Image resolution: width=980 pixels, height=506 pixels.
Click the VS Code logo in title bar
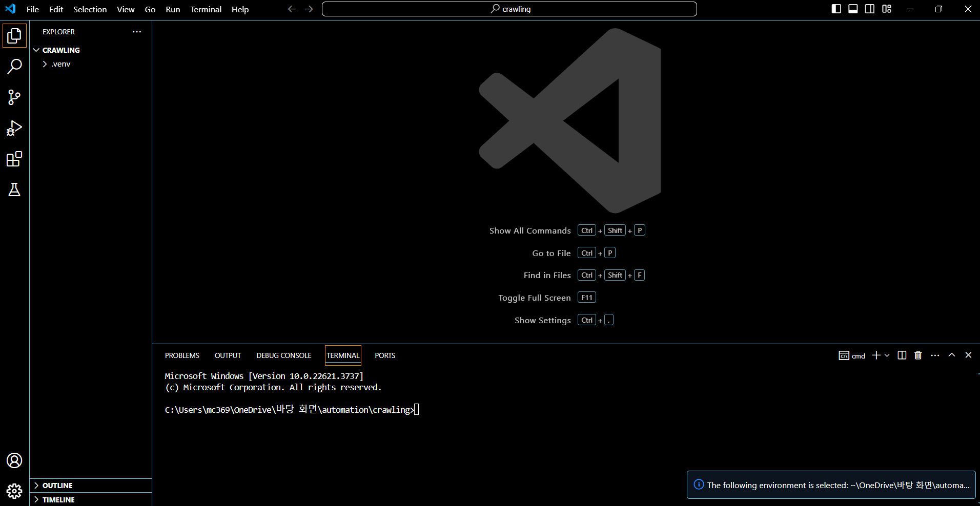[x=10, y=9]
